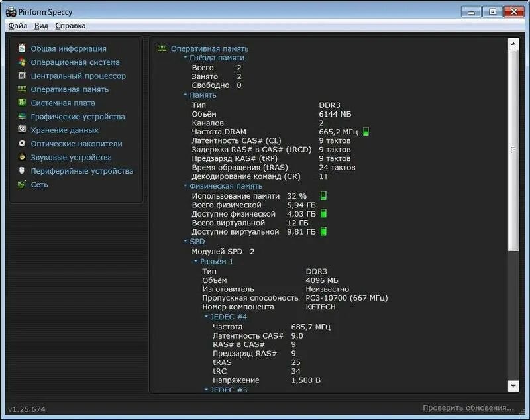This screenshot has height=420, width=530.
Task: Open Оптические накопители section
Action: 76,144
